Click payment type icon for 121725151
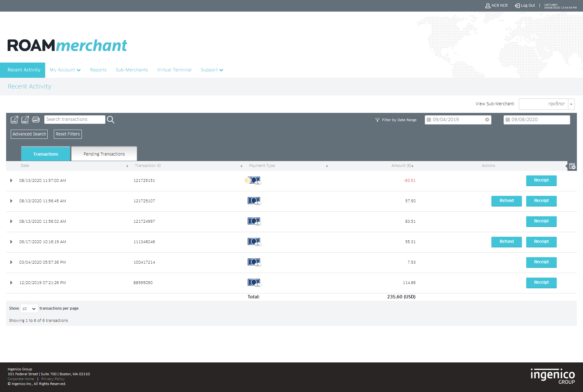Screen dimensions: 583x392 pyautogui.click(x=253, y=181)
